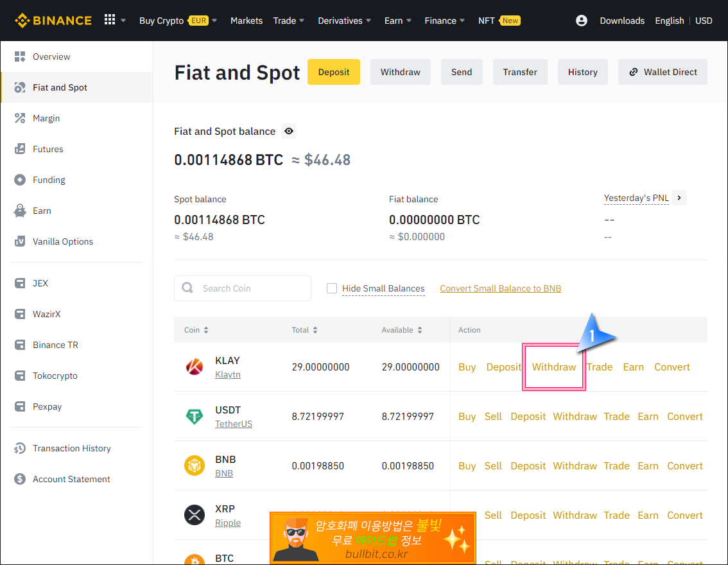Screen dimensions: 728x565
Task: Click the bullbit.co.kr orange banner ad
Action: [373, 538]
